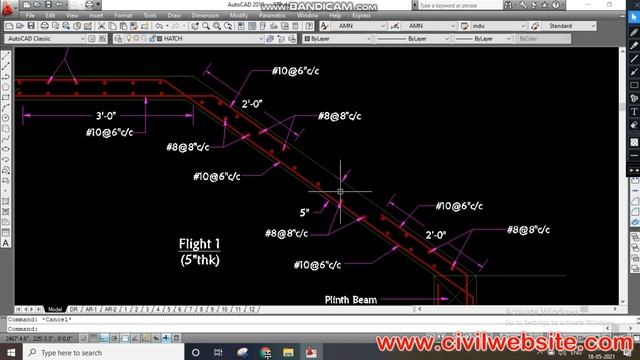Toggle Grid display in status bar
Viewport: 640px width, 360px height.
[x=93, y=338]
